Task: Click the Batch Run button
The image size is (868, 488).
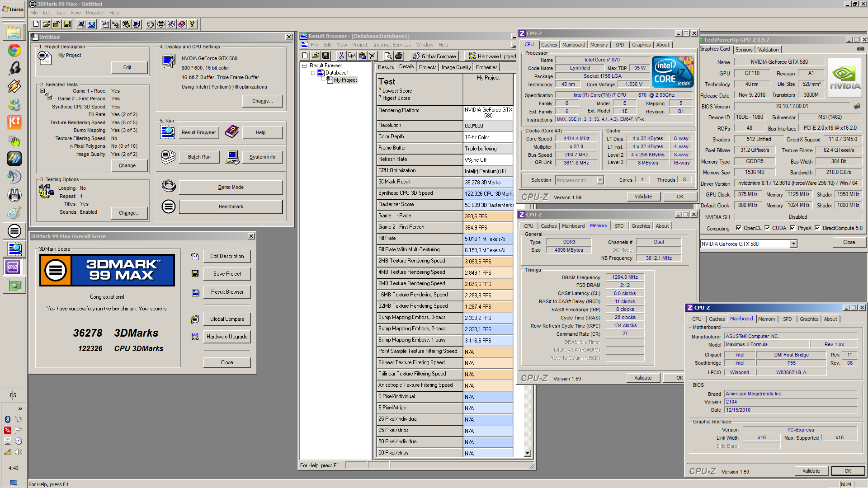Action: (199, 157)
